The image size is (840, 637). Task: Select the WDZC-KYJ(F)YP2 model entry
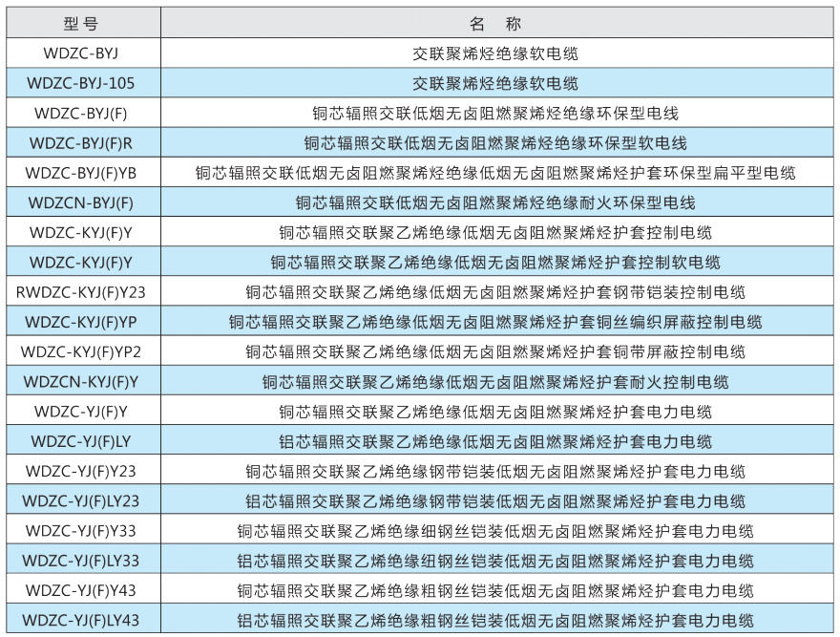point(81,351)
